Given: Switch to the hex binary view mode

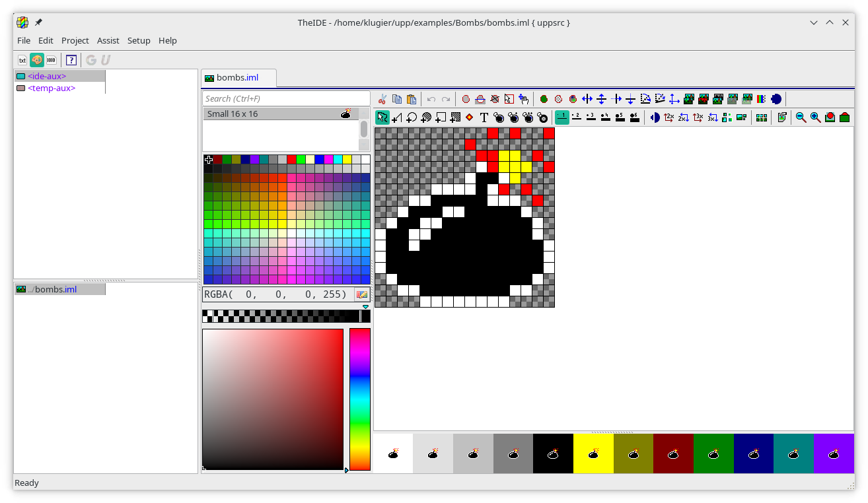Looking at the screenshot, I should click(x=51, y=60).
